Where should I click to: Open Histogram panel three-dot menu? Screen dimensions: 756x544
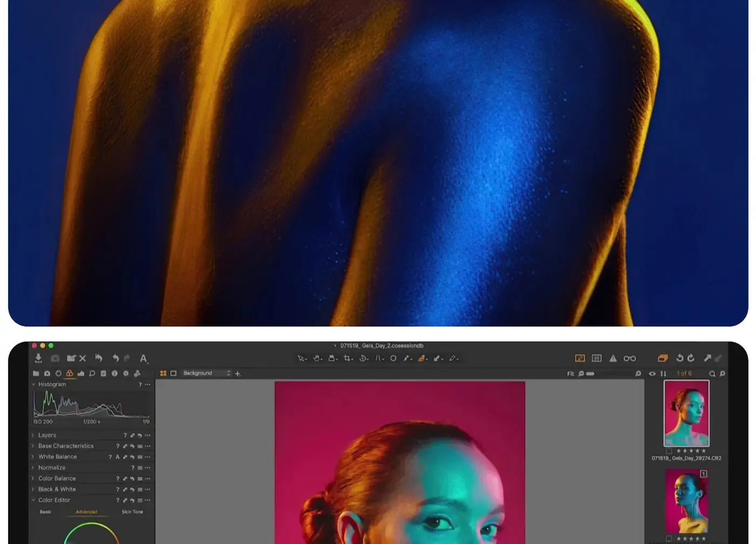(x=147, y=385)
